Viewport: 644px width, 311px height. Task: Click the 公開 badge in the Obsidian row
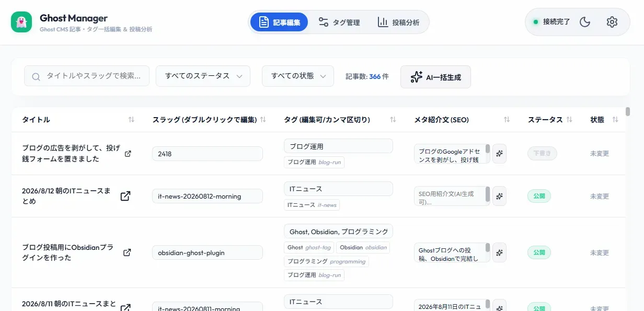(539, 252)
